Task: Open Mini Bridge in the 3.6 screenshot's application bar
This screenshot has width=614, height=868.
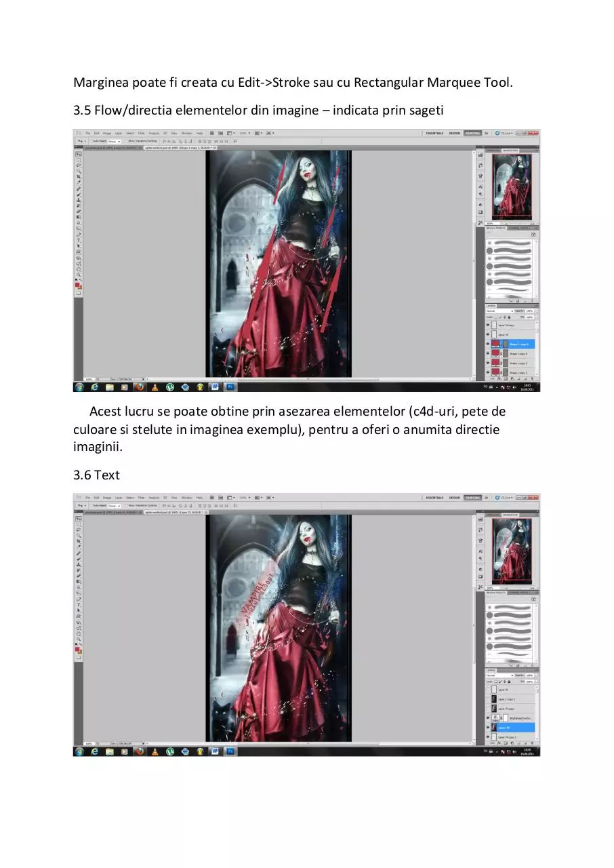Action: [x=221, y=497]
